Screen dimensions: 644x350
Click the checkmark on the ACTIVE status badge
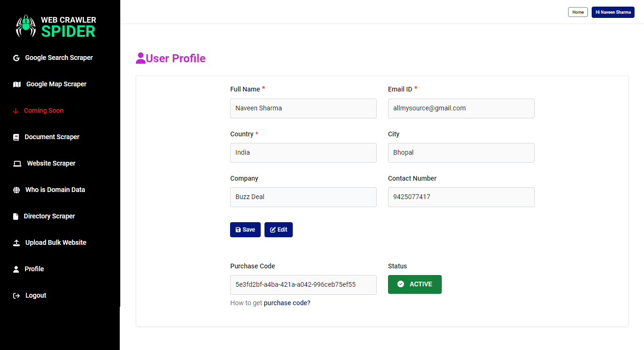(x=401, y=284)
